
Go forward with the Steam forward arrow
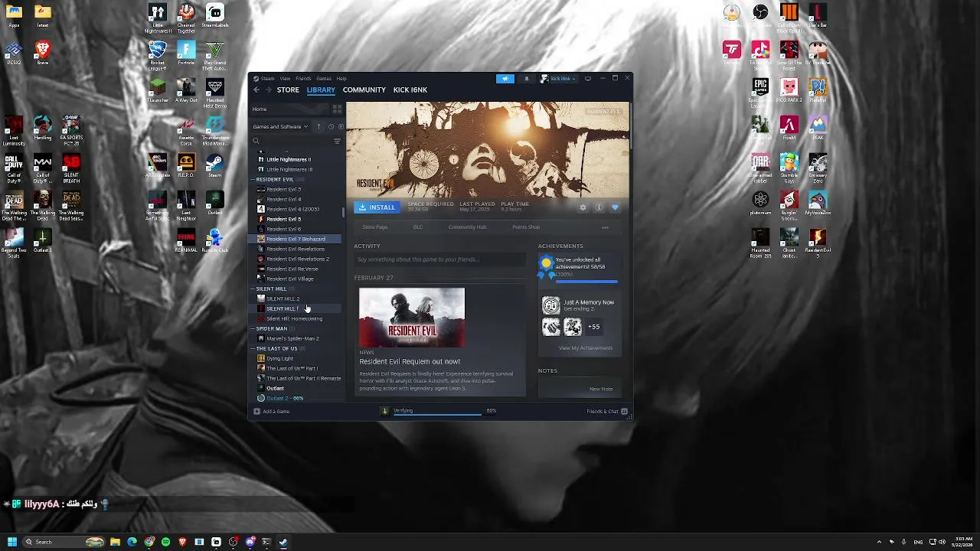coord(268,90)
